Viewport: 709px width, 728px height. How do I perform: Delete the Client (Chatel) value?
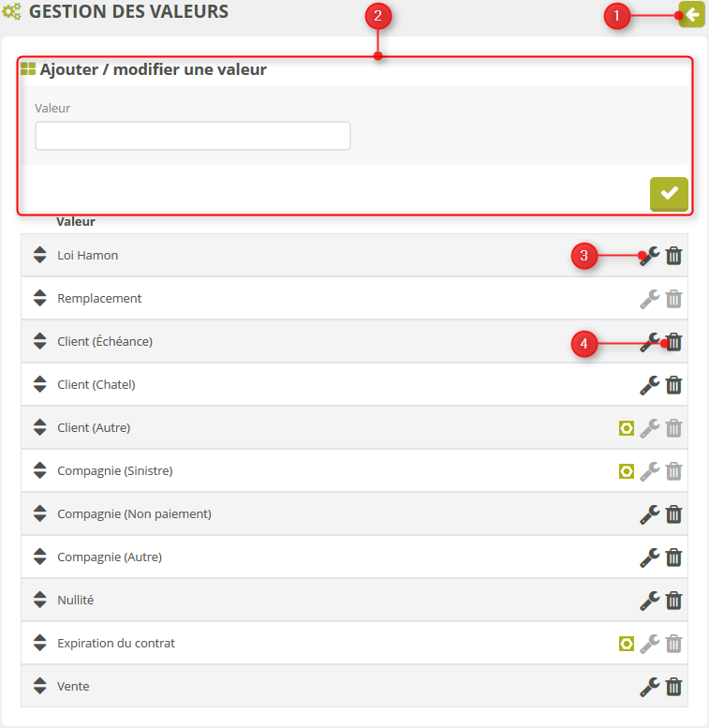[674, 385]
